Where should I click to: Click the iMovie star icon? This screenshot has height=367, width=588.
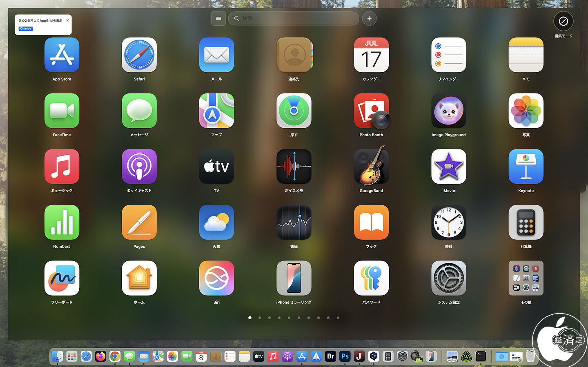[448, 166]
